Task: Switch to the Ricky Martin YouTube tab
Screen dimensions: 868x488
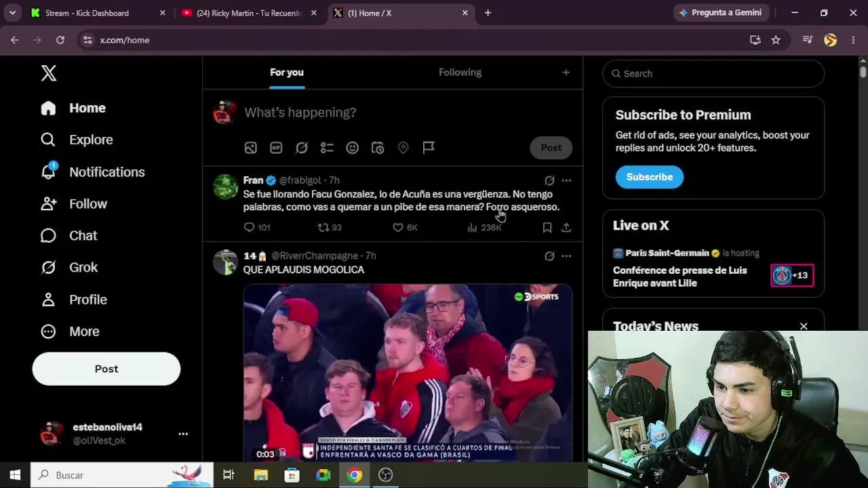Action: click(x=249, y=13)
